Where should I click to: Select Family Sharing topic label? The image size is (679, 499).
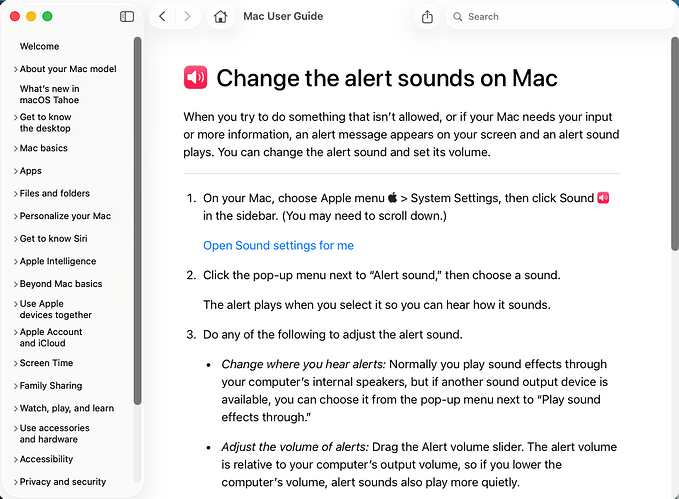point(51,386)
